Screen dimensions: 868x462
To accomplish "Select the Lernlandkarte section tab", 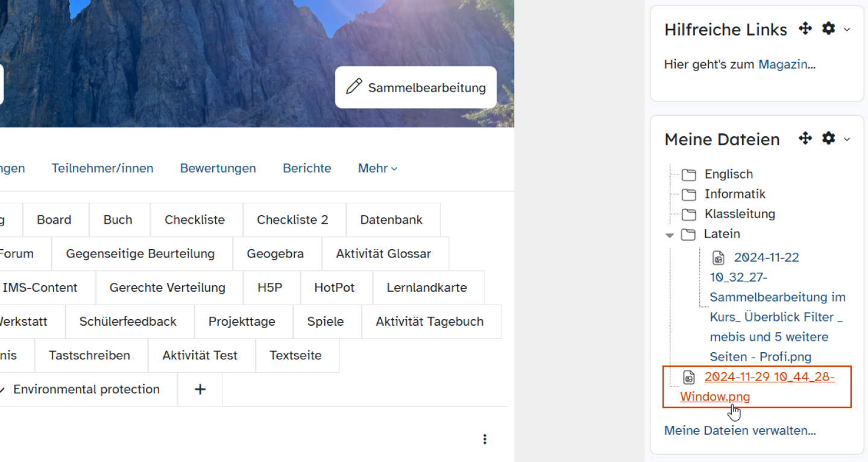I will pos(427,288).
